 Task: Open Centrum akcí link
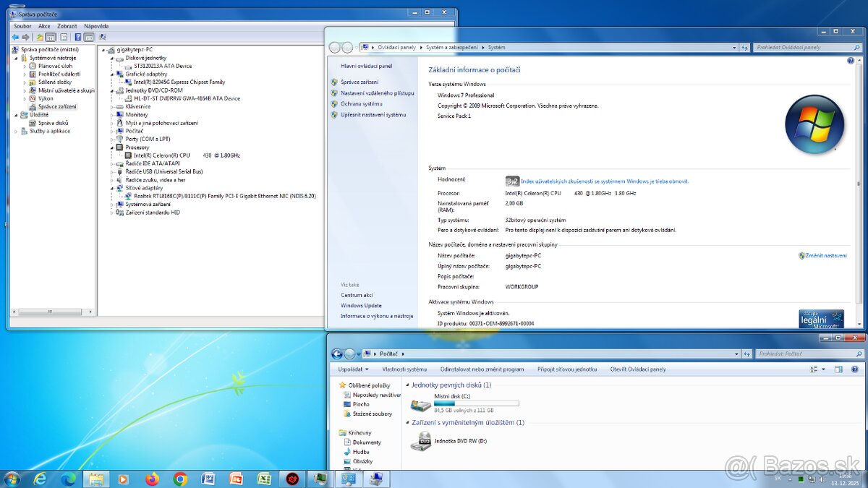[x=357, y=295]
